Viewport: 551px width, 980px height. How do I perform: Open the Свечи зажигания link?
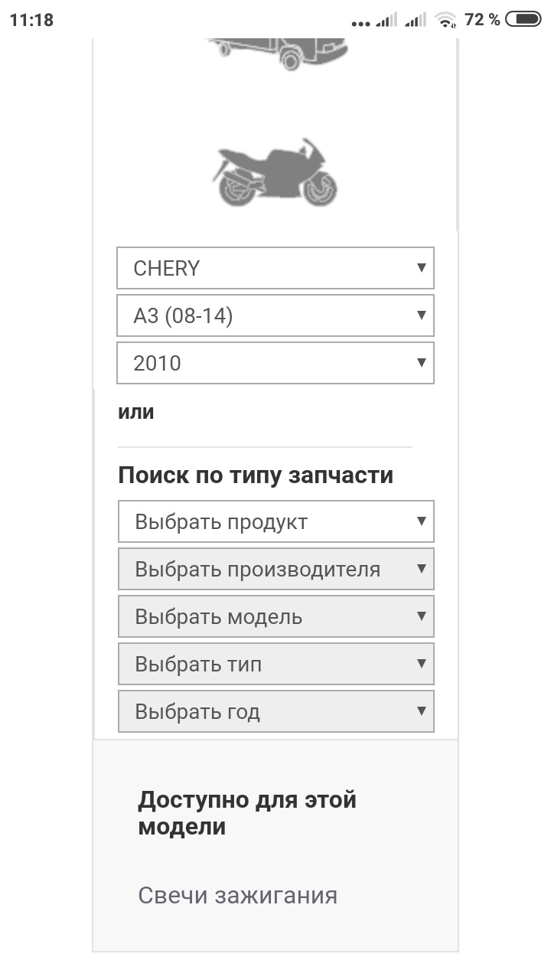coord(237,894)
